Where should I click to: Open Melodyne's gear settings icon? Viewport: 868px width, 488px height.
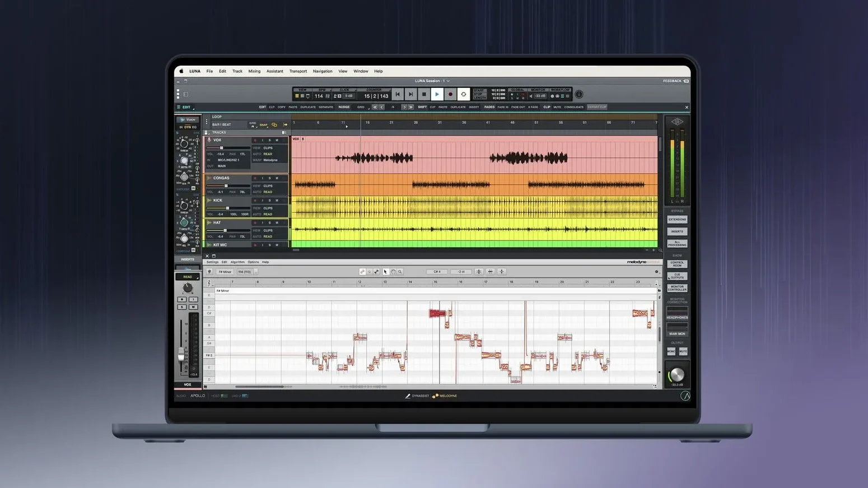656,272
